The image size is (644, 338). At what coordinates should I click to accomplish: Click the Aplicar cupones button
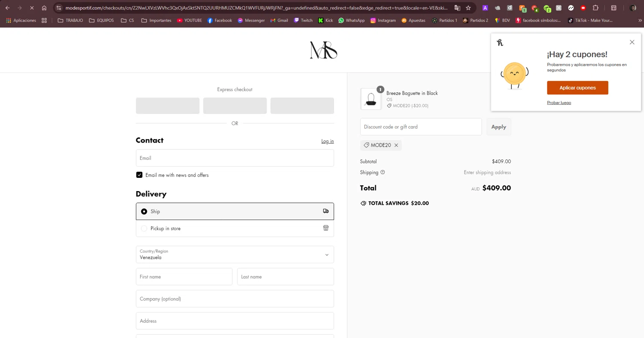pos(577,88)
